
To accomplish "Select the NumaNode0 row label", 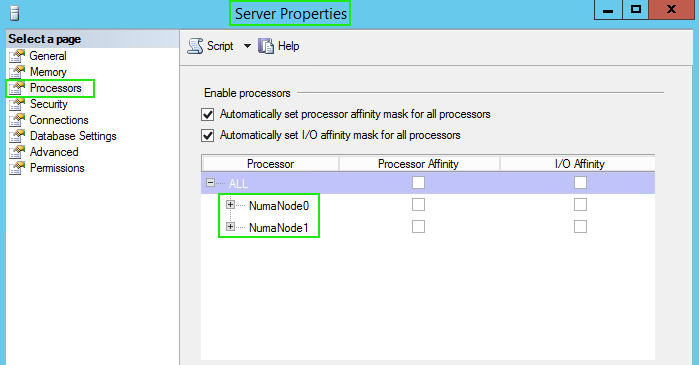I will pyautogui.click(x=279, y=205).
